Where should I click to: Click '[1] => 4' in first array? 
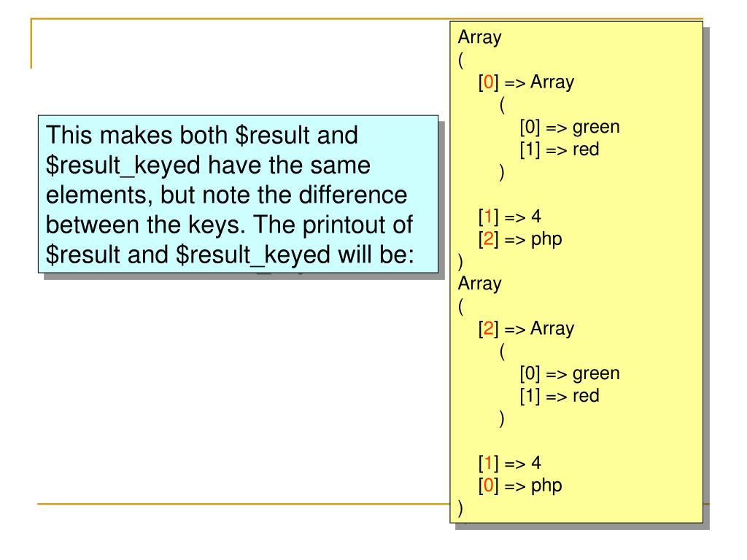coord(510,217)
